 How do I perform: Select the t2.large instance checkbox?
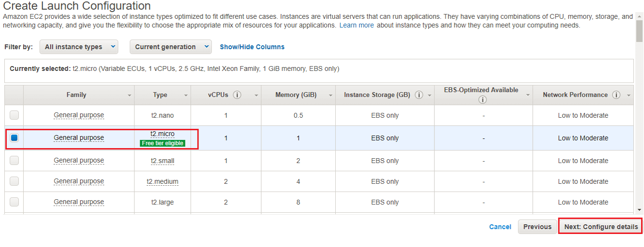[14, 202]
